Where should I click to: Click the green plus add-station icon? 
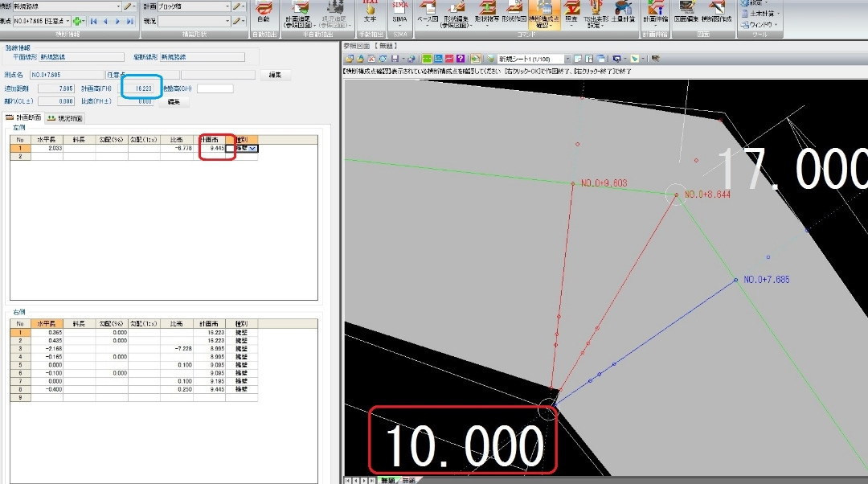pos(77,21)
